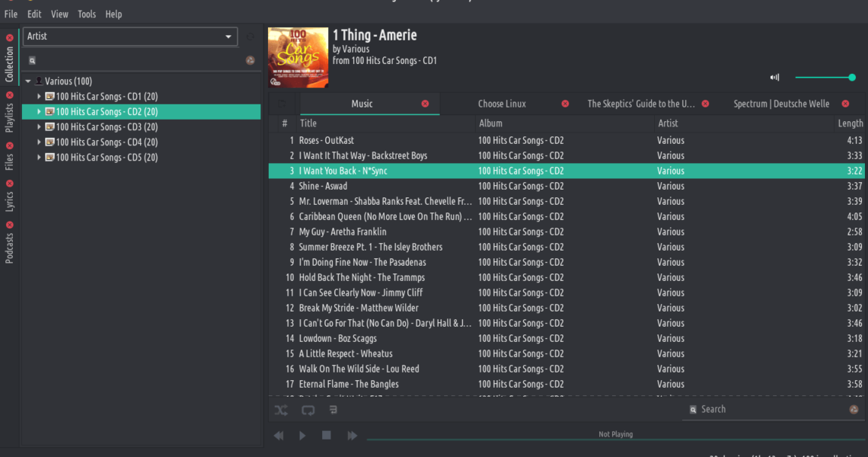Click the collection refresh icon beside Artist

(250, 37)
